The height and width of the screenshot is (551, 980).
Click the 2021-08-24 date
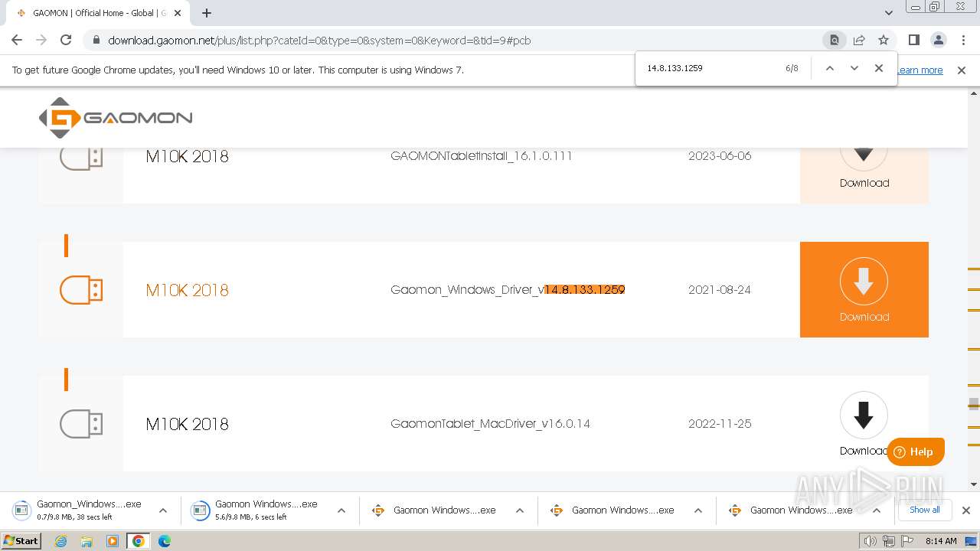click(x=720, y=290)
